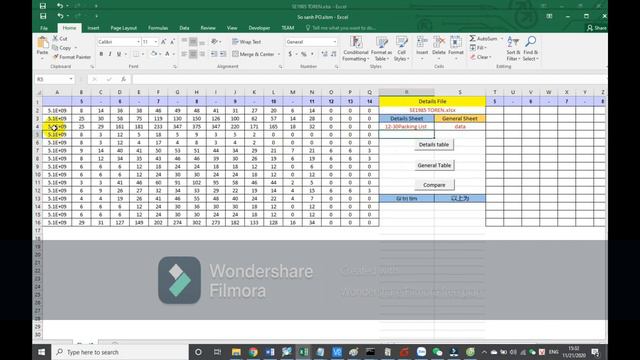The width and height of the screenshot is (640, 360).
Task: Switch to the Formulas tab
Action: tap(158, 28)
